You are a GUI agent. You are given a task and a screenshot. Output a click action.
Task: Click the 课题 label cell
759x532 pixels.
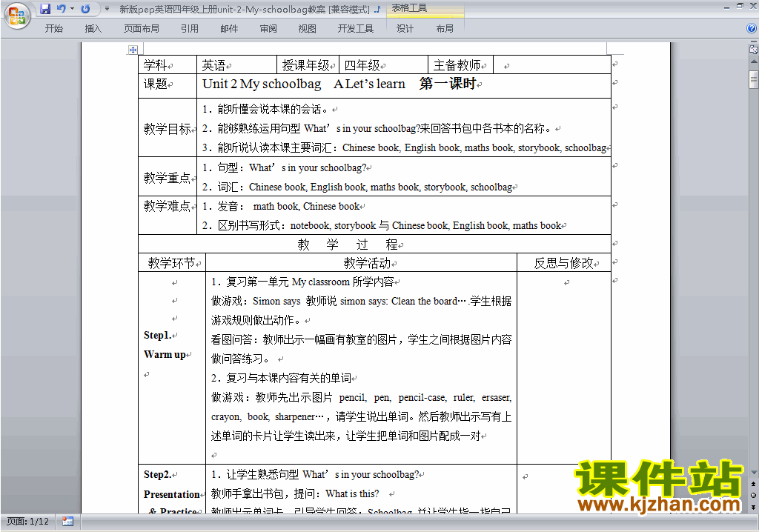coord(168,86)
